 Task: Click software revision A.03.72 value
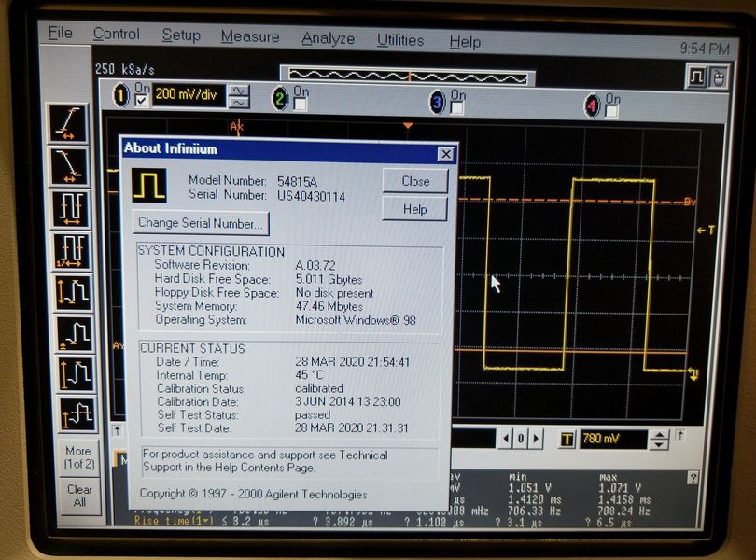click(x=315, y=265)
